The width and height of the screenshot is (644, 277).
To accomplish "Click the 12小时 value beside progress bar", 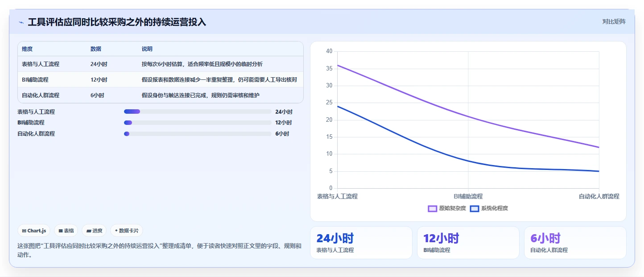I will (x=284, y=123).
